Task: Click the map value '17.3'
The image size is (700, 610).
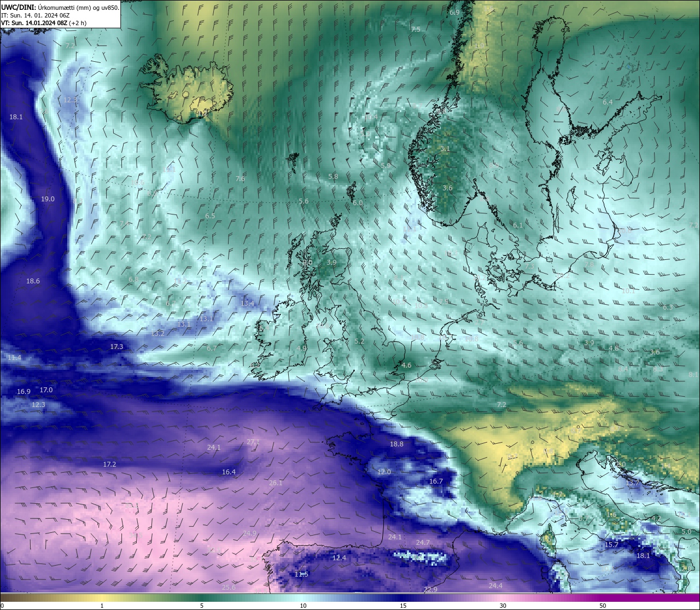Action: coord(116,346)
